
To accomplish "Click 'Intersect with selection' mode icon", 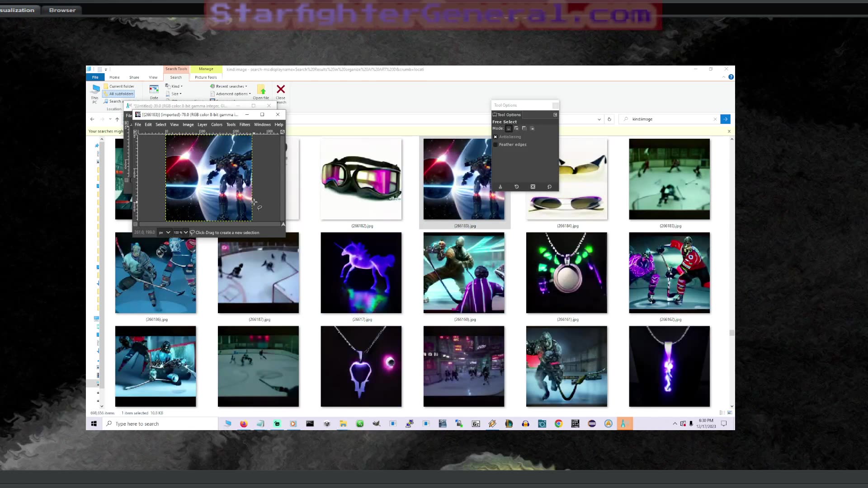I will (x=532, y=128).
